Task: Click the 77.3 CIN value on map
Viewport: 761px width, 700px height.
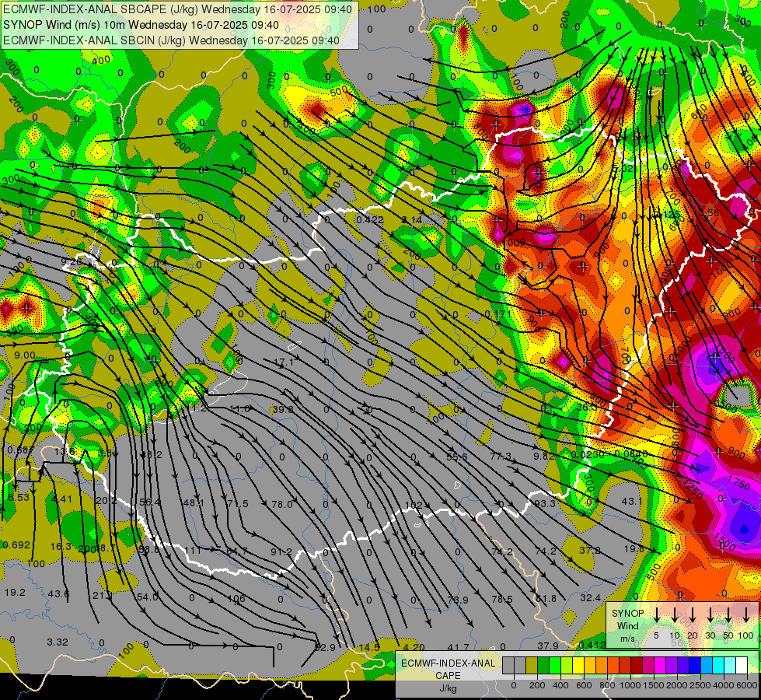Action: pyautogui.click(x=501, y=456)
